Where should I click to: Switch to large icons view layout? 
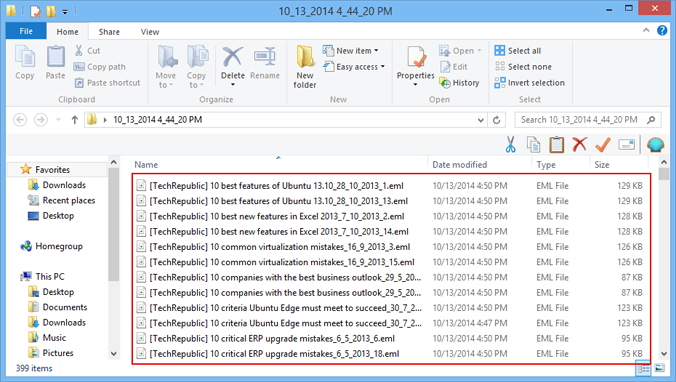click(x=660, y=368)
